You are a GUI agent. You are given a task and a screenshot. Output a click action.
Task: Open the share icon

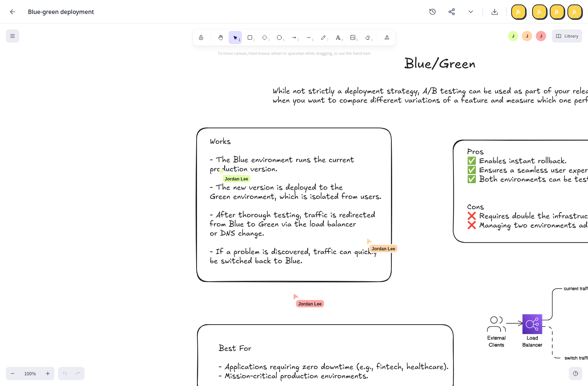(x=452, y=12)
